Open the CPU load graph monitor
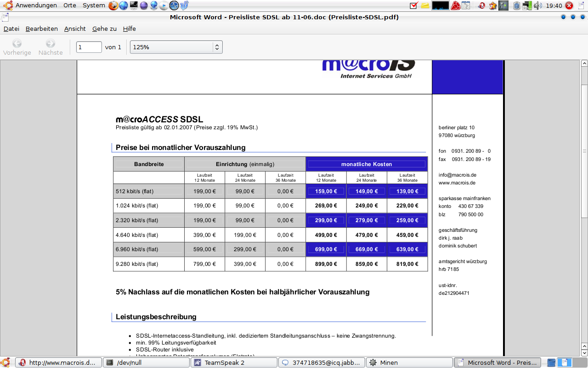The height and width of the screenshot is (368, 588). tap(441, 6)
